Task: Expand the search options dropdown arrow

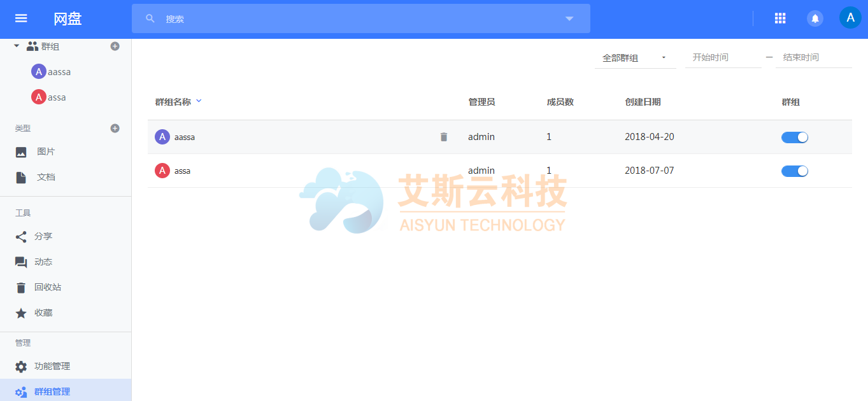Action: [x=569, y=18]
